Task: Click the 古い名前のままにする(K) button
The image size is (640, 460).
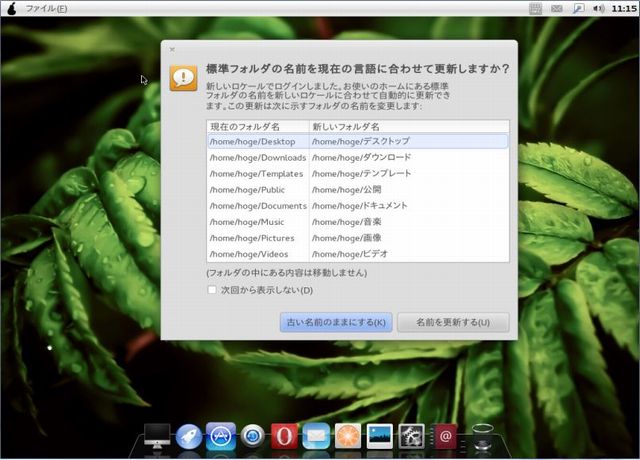Action: pyautogui.click(x=336, y=322)
